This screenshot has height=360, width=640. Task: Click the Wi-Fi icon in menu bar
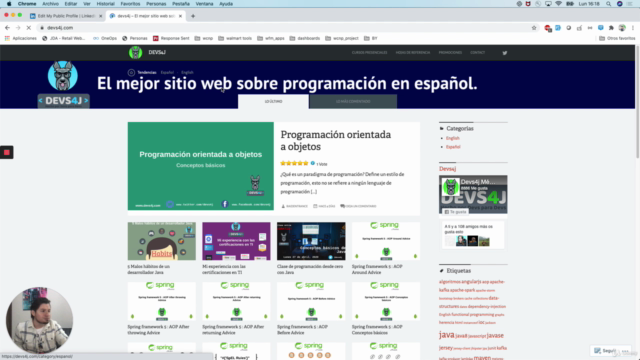[x=558, y=4]
